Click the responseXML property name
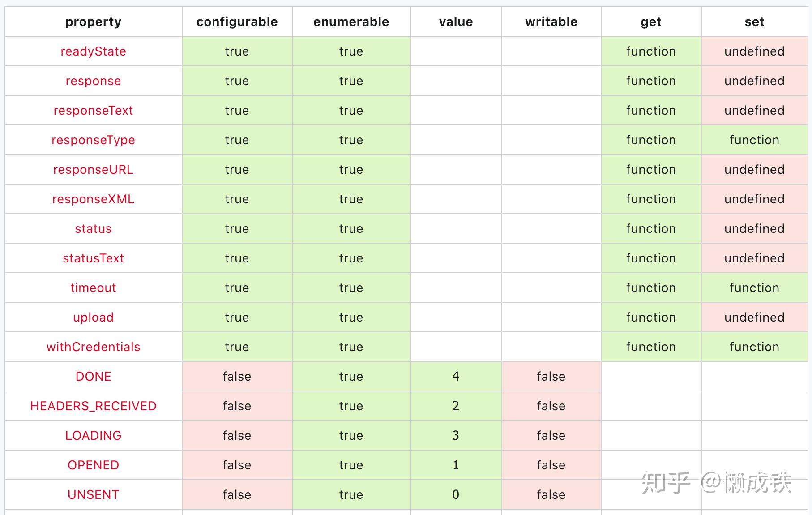Viewport: 812px width, 515px height. [93, 199]
